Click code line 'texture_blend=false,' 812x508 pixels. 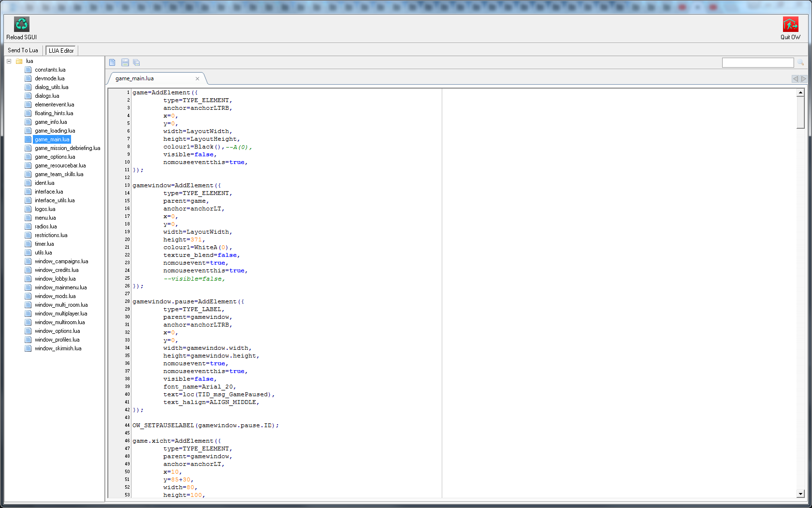pos(202,255)
